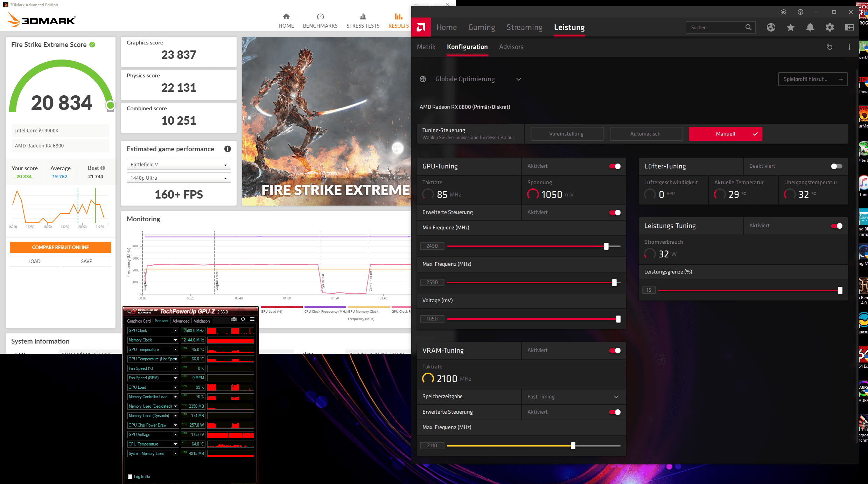Select Voreinstellung tuning mode
The height and width of the screenshot is (484, 868).
(567, 134)
